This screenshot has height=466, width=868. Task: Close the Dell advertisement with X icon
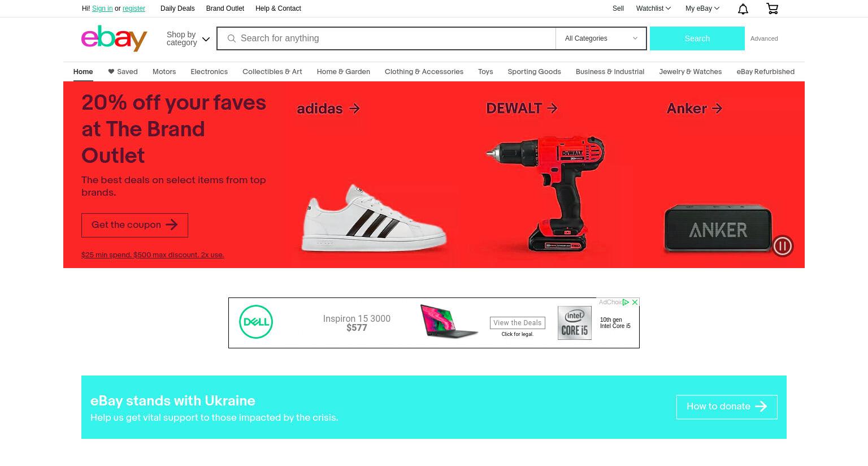coord(635,302)
